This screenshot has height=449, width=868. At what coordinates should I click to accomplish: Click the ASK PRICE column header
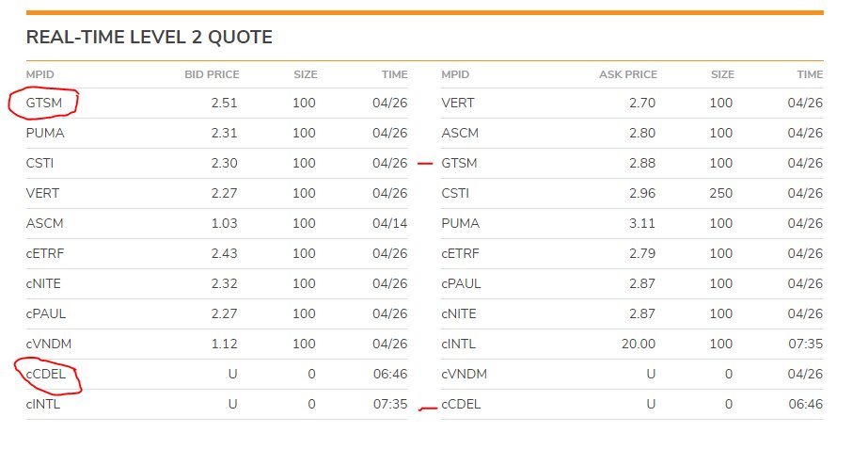(628, 74)
